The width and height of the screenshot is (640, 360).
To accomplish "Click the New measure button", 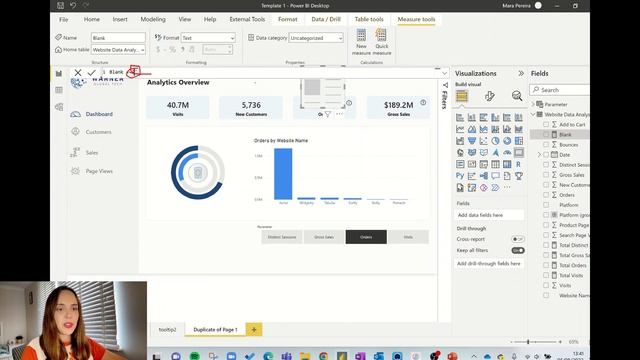I will (361, 42).
